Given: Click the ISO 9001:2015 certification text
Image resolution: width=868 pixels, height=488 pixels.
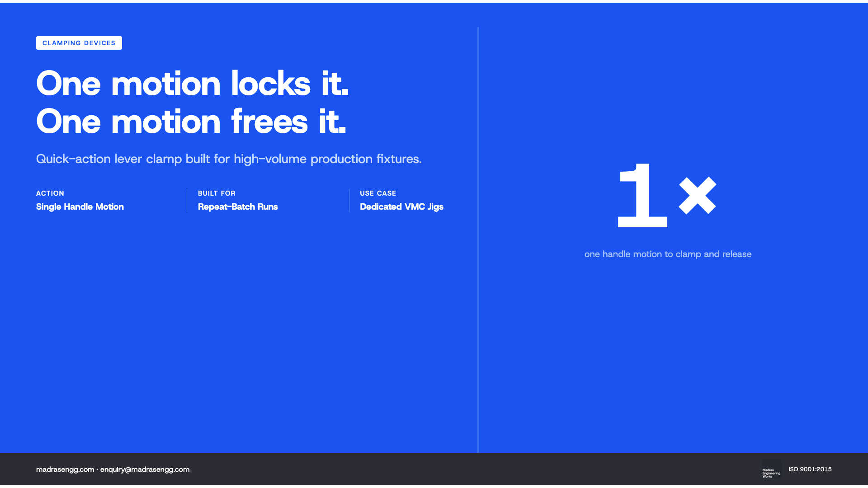Looking at the screenshot, I should (810, 469).
